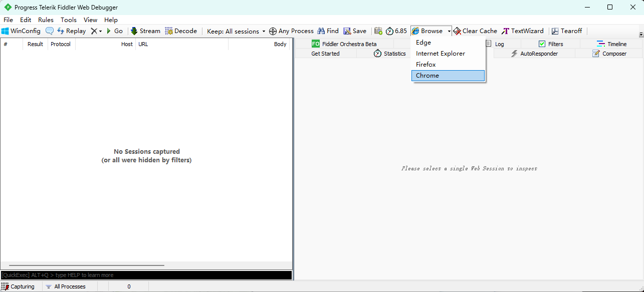
Task: Click the 6.85 timer icon
Action: [396, 31]
